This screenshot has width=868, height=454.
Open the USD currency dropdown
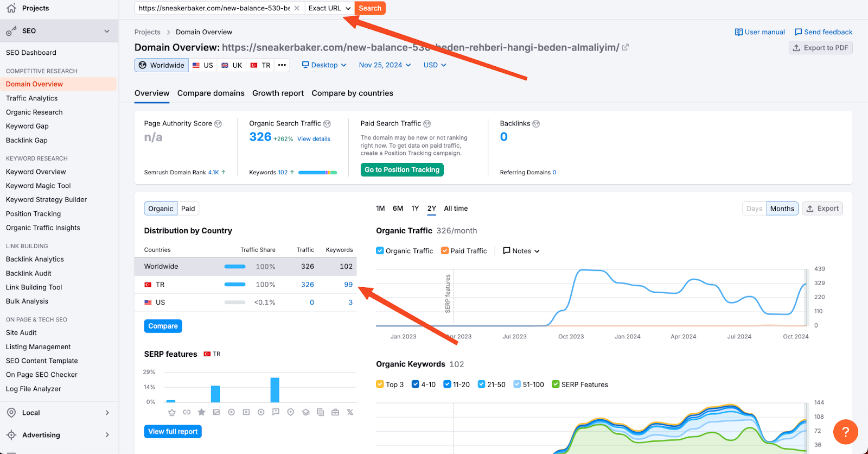[435, 65]
